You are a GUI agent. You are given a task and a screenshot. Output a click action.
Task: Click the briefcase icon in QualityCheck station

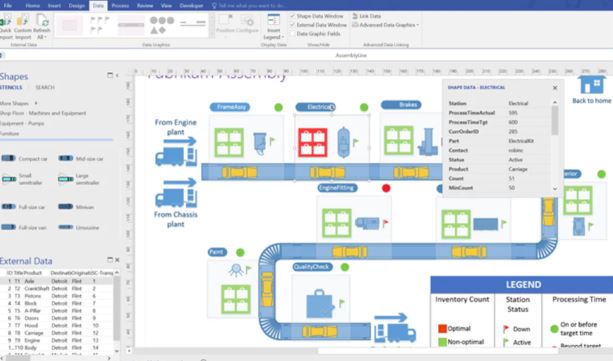[x=320, y=304]
